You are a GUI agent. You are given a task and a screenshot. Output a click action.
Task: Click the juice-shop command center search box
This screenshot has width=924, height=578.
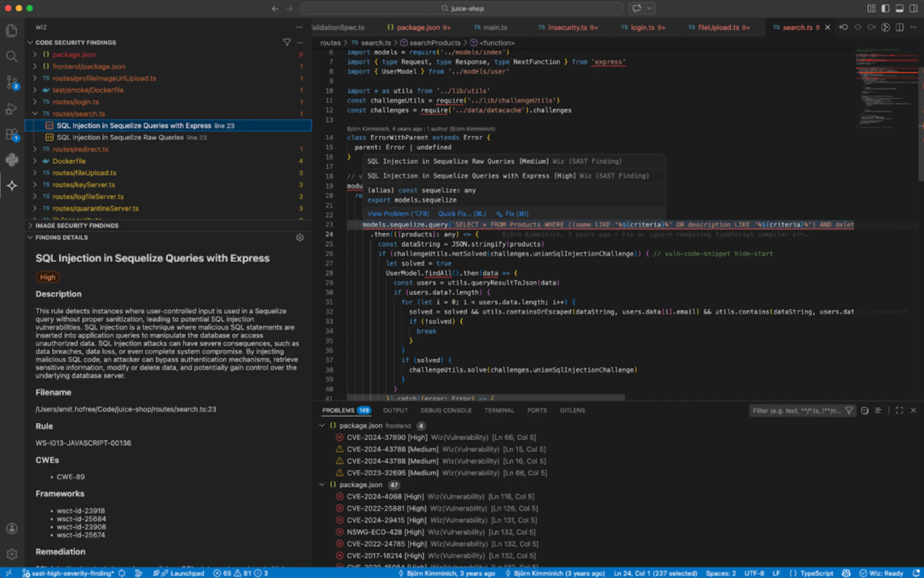pos(462,8)
